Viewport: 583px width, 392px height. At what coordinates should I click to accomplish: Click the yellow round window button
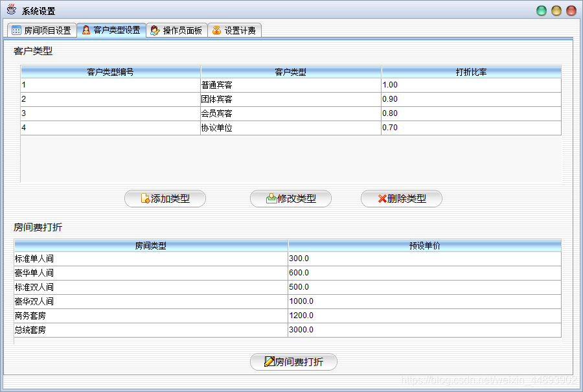[556, 11]
